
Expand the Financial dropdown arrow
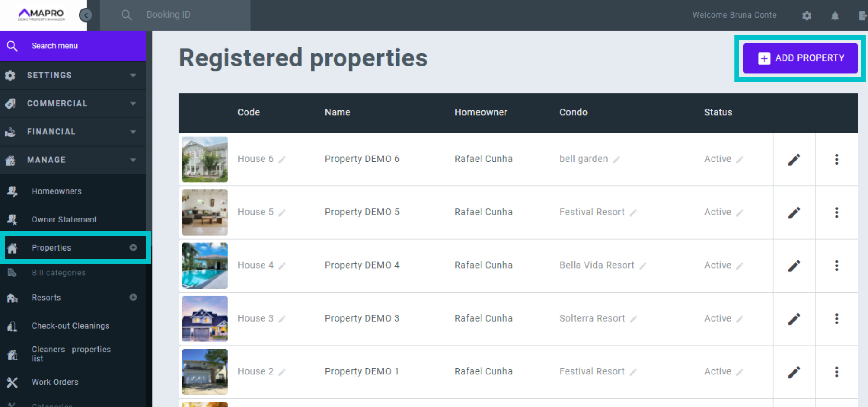(133, 132)
